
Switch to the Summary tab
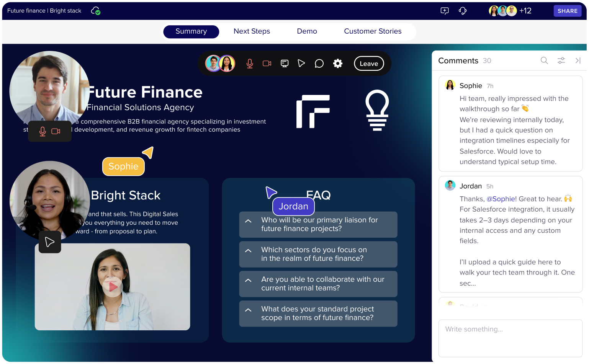(191, 31)
